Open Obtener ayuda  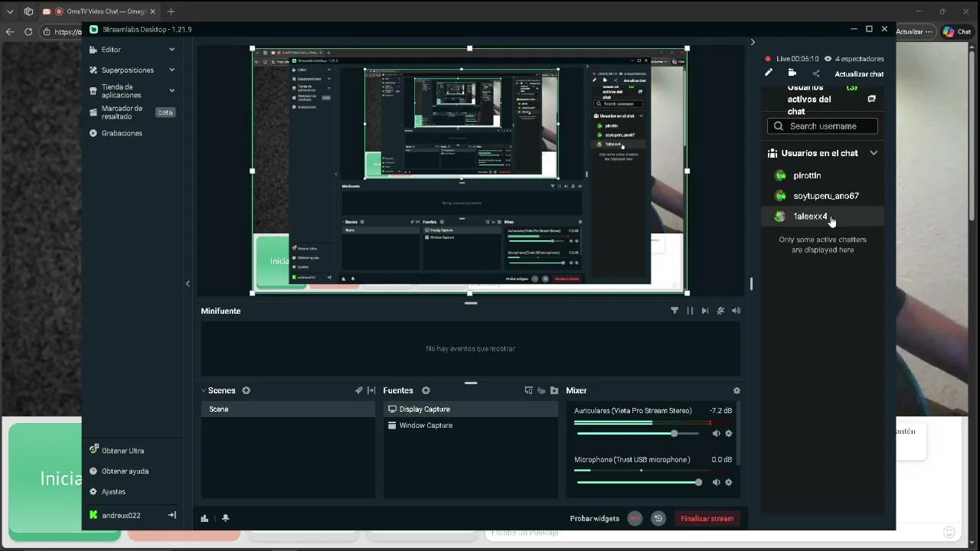(125, 471)
